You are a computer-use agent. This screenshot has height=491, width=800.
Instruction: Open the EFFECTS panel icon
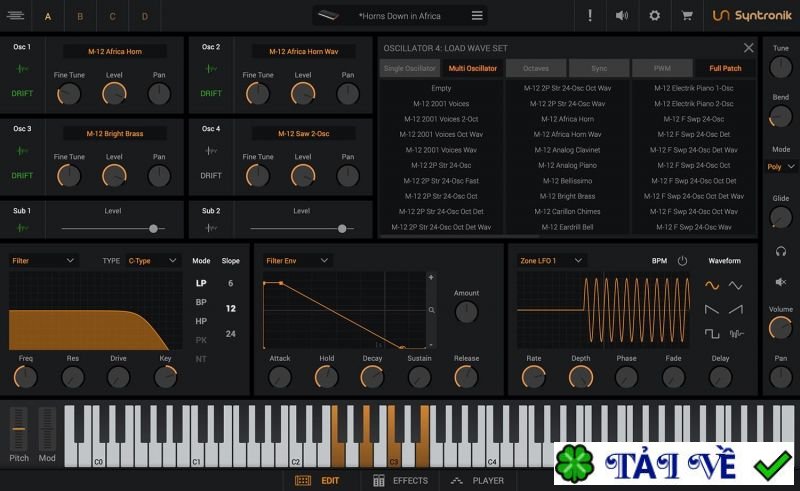click(379, 481)
